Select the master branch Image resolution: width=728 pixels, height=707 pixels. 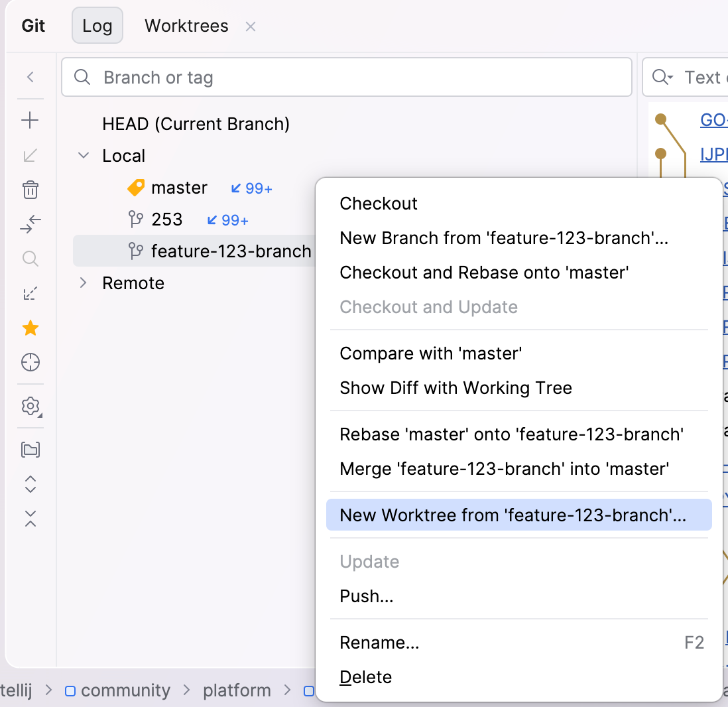click(x=179, y=188)
